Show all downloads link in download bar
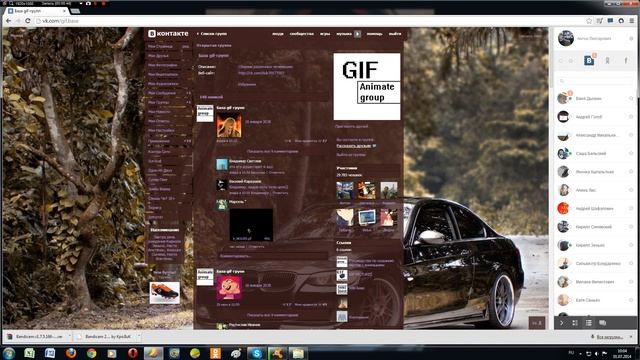The width and height of the screenshot is (640, 360). coord(610,337)
